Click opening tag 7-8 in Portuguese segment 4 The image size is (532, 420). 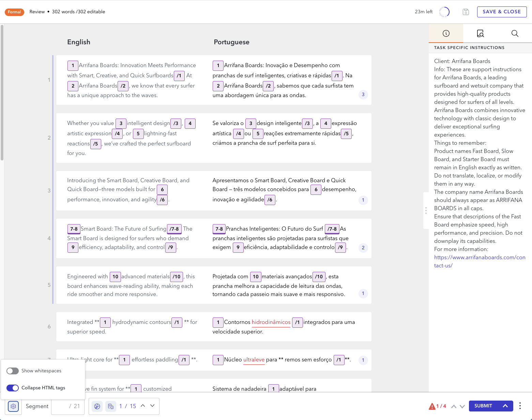[219, 229]
